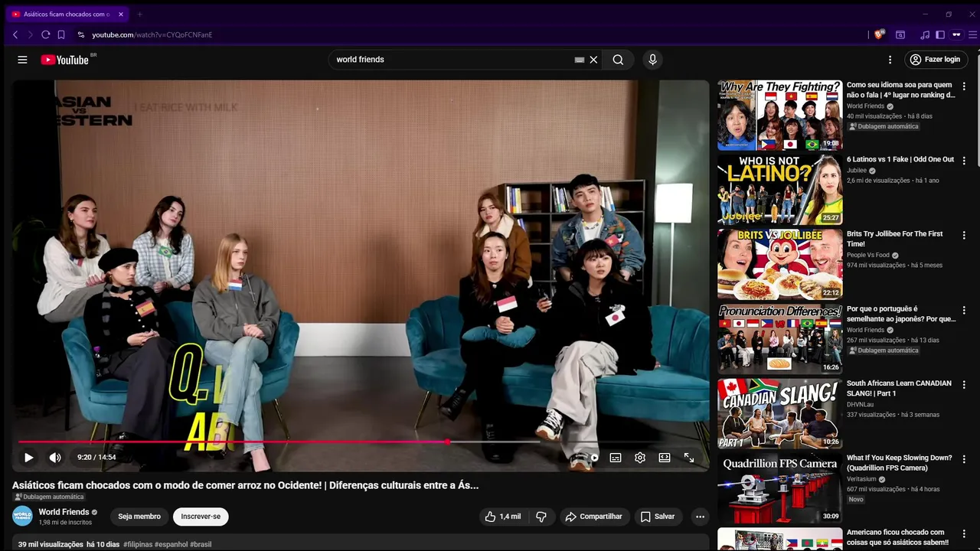Save video with Salvar
The width and height of the screenshot is (980, 551).
(658, 517)
